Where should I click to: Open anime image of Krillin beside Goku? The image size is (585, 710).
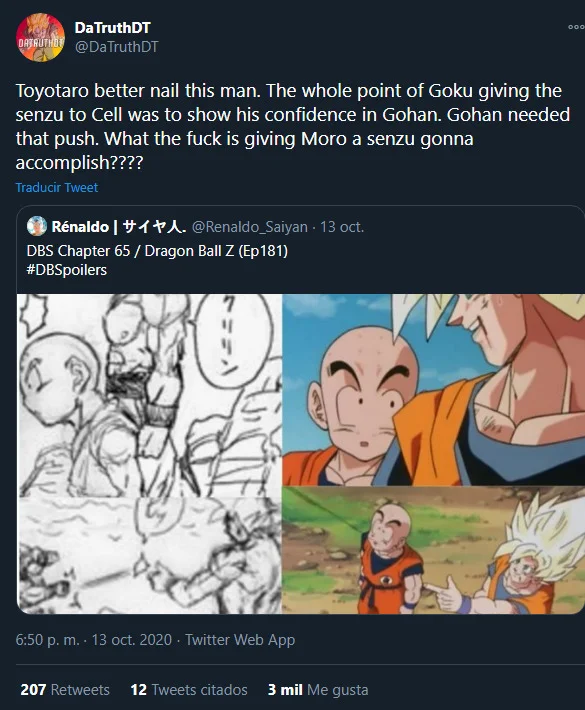coord(433,390)
